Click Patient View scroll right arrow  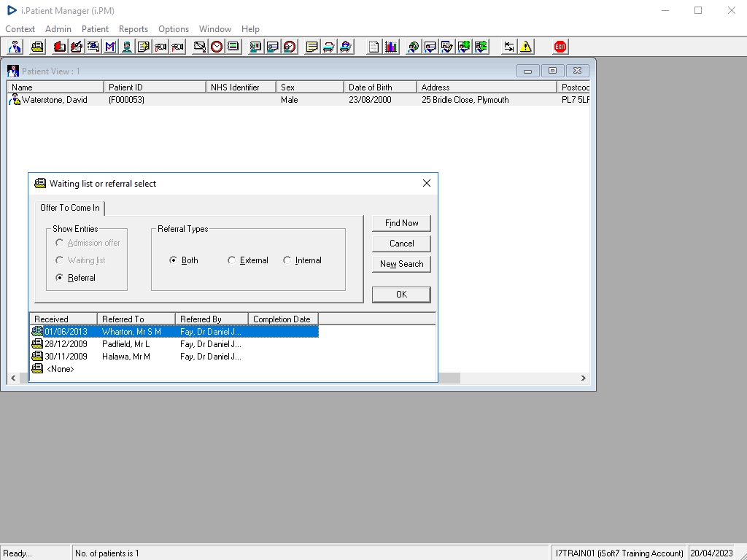[583, 378]
